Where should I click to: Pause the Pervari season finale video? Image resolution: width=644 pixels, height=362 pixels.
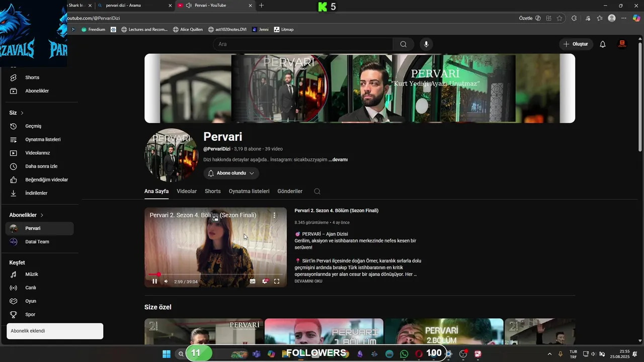point(154,281)
